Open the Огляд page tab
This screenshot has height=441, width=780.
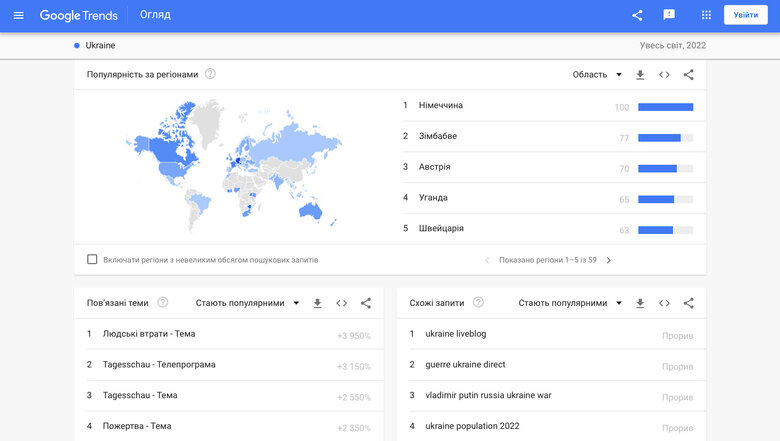tap(155, 15)
